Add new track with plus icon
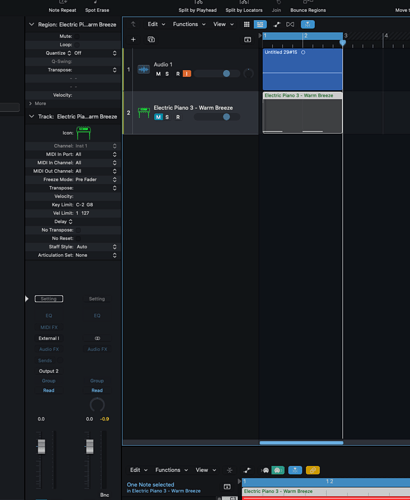Image resolution: width=410 pixels, height=500 pixels. click(133, 40)
